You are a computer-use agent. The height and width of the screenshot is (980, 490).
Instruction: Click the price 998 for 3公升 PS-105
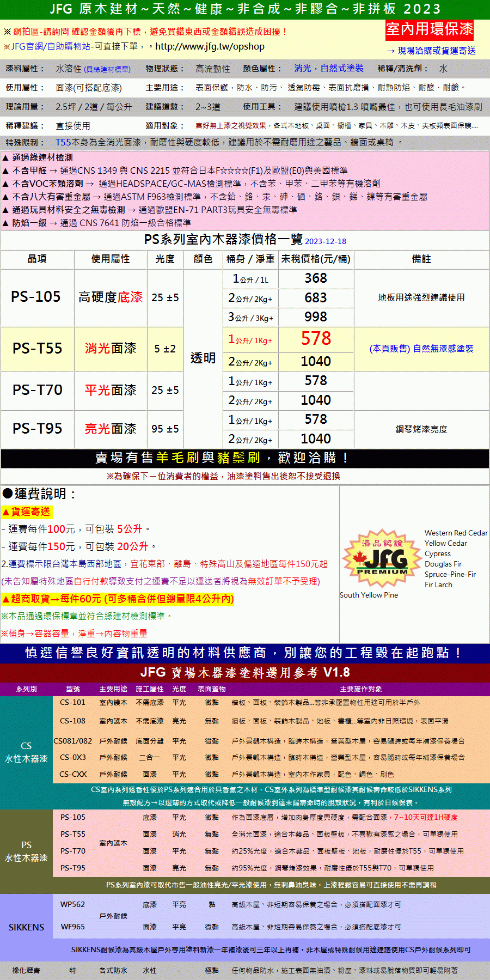316,317
